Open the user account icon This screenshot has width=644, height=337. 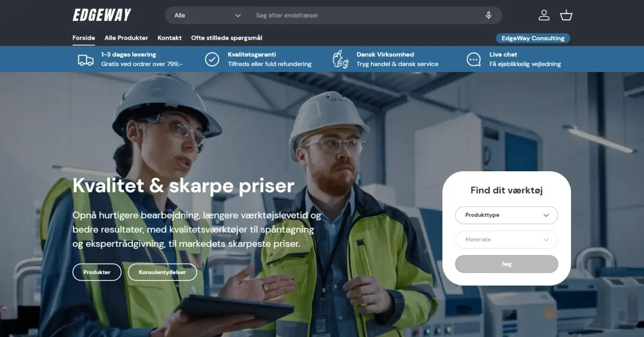click(x=544, y=16)
